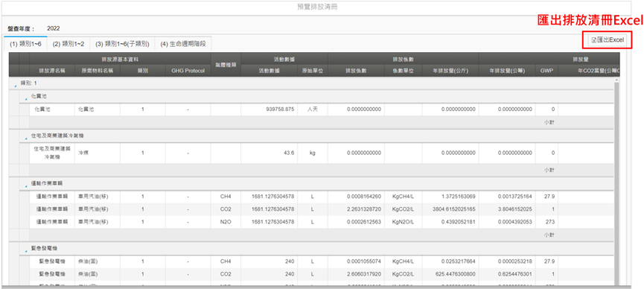Select the CO2 row of 運輸作業車輛
The height and width of the screenshot is (289, 644).
pos(312,209)
